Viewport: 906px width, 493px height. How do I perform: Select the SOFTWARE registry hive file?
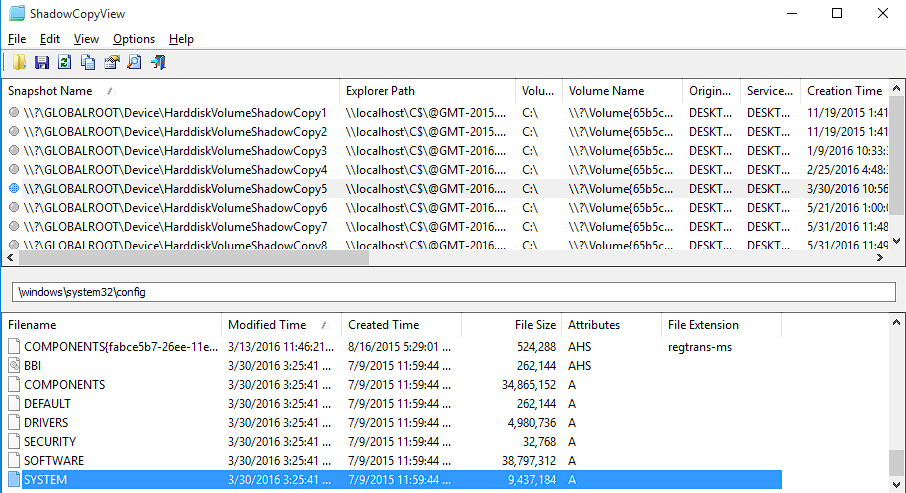tap(54, 461)
